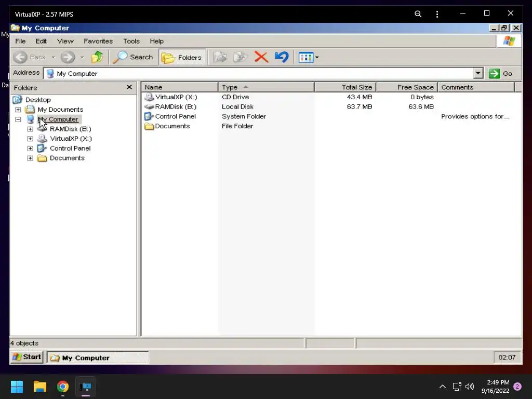The image size is (532, 399).
Task: Click the VirtualXP app taskbar icon
Action: pos(86,387)
